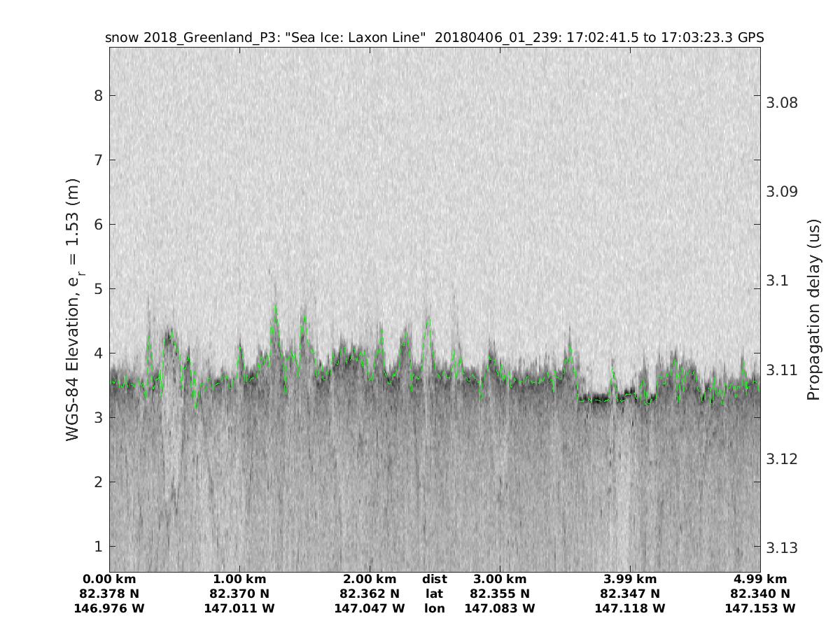Click the 82.378 N latitude label
840x630 pixels.
pyautogui.click(x=109, y=594)
